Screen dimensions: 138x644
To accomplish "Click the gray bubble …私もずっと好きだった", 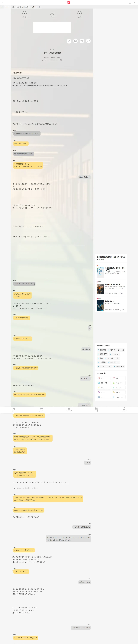I will [82, 527].
